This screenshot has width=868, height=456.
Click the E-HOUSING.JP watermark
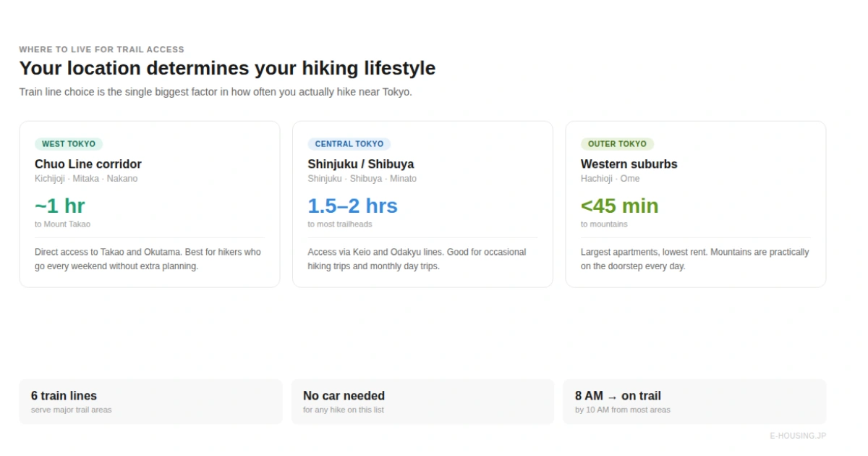coord(798,436)
